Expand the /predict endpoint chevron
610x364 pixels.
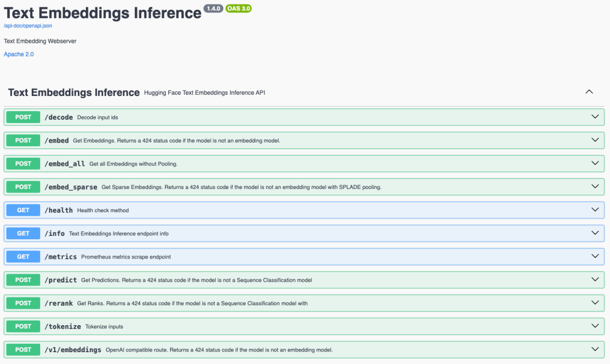[595, 279]
